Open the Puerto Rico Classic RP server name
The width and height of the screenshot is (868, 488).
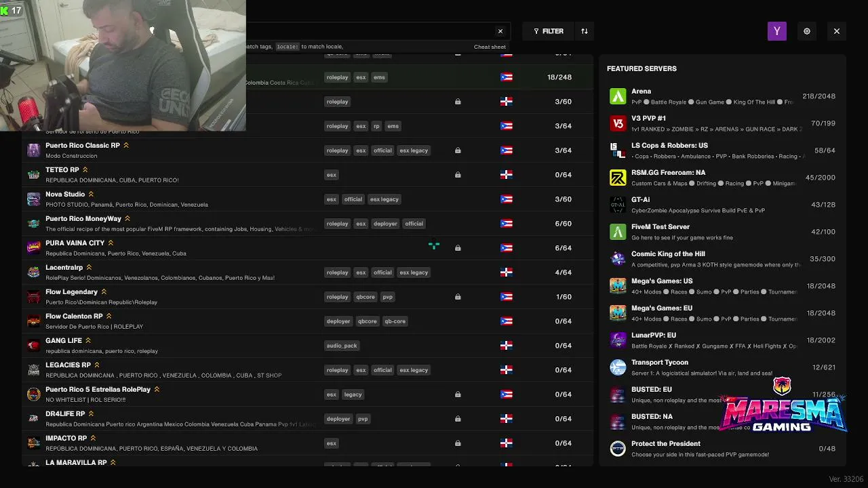coord(83,146)
